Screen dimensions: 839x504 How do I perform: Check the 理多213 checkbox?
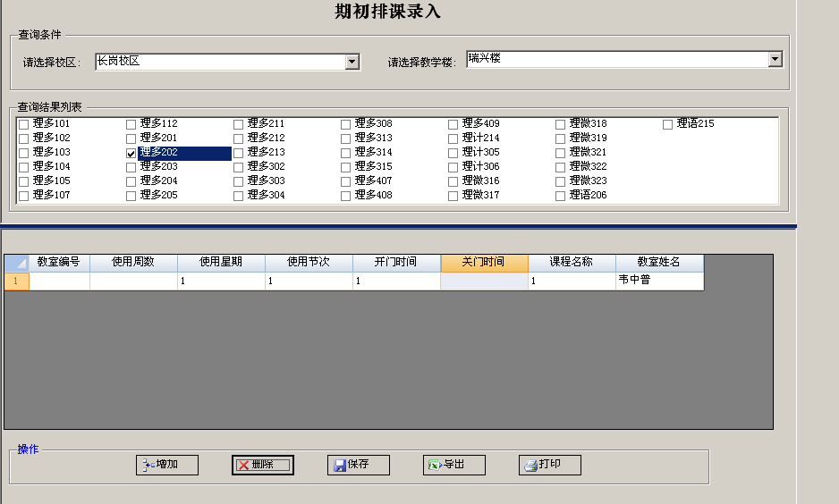pos(239,154)
